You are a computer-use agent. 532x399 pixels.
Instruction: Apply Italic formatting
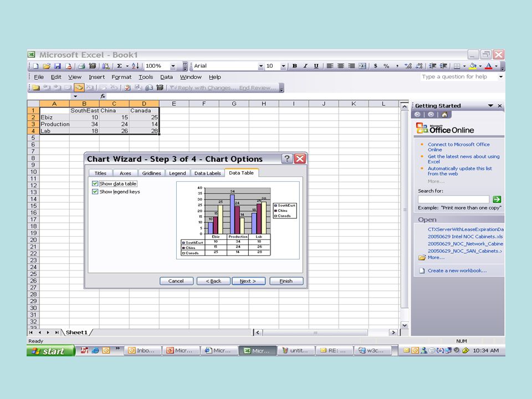click(305, 66)
